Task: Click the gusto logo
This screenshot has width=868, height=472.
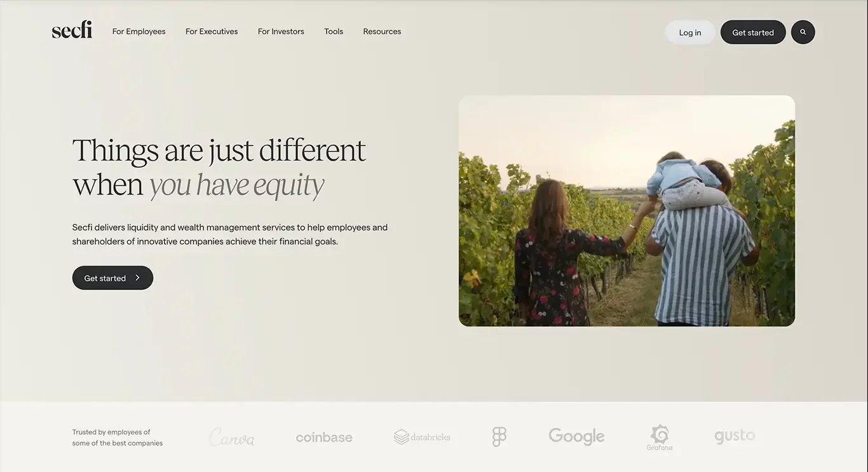Action: [735, 436]
